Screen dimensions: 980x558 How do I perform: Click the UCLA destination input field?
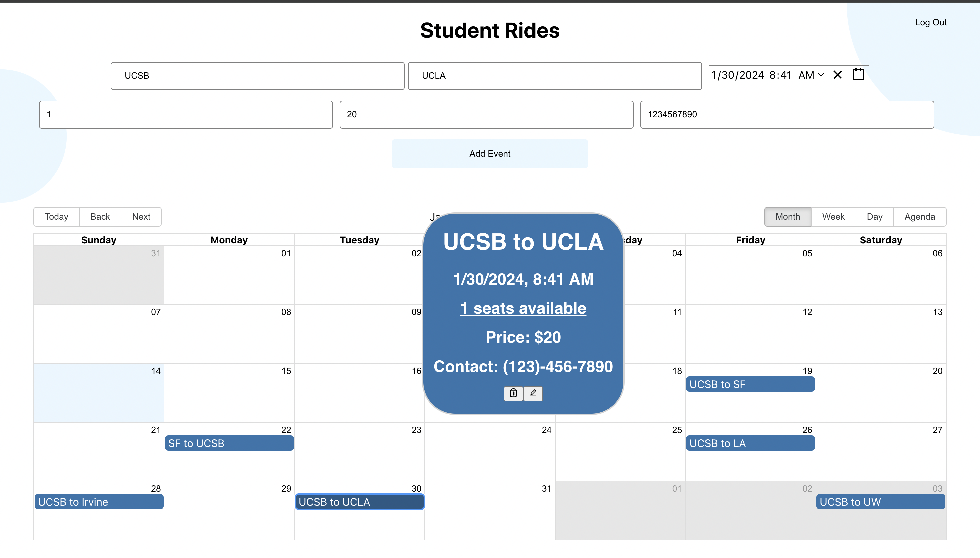coord(554,76)
